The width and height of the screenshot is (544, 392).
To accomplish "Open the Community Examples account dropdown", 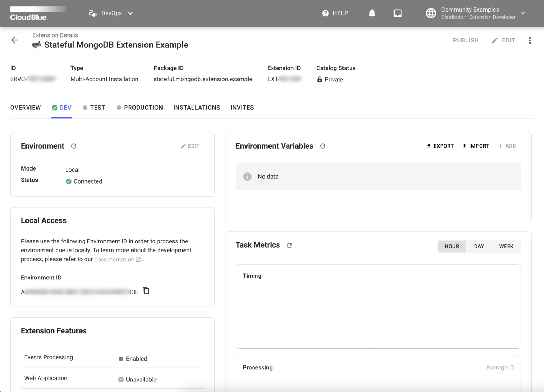I will coord(523,13).
